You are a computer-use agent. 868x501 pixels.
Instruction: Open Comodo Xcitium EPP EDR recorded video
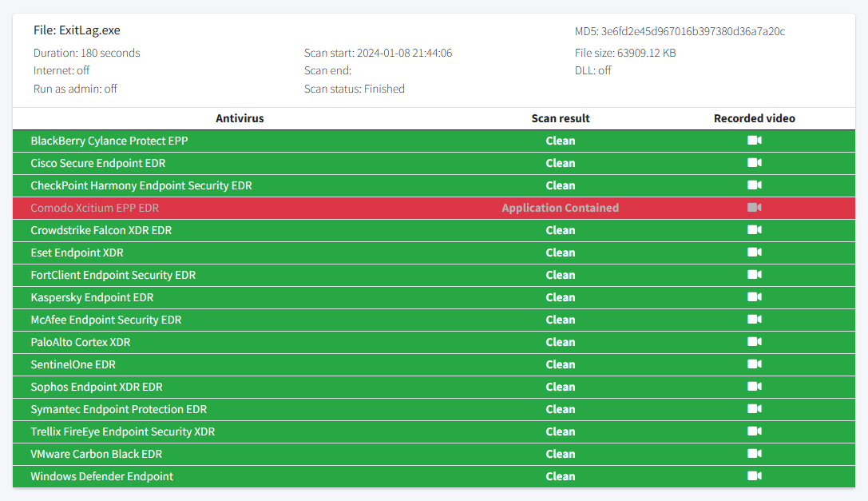(x=755, y=207)
